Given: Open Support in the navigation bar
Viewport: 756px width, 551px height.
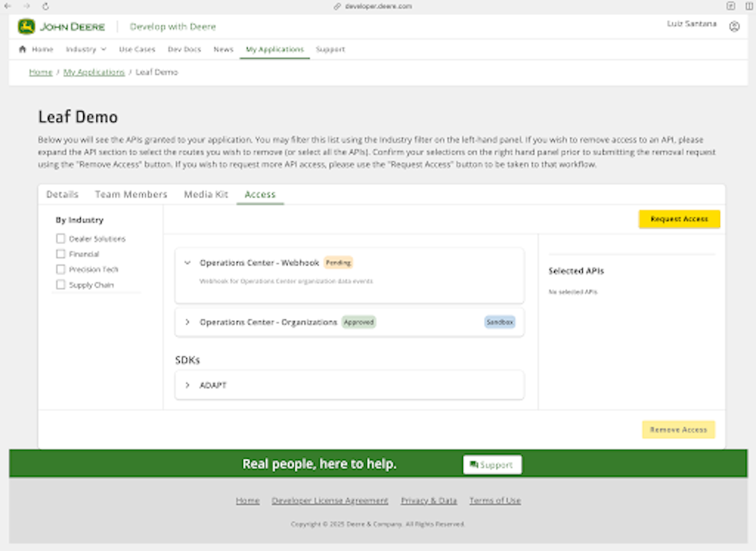Looking at the screenshot, I should point(331,49).
